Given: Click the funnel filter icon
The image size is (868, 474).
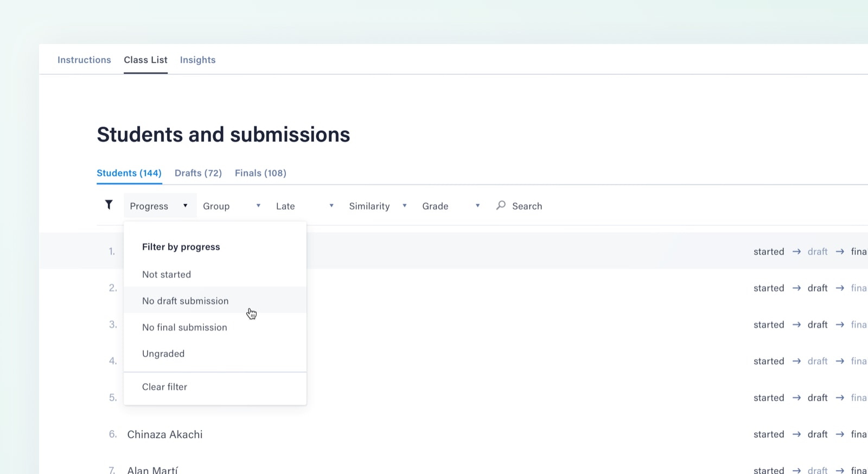Looking at the screenshot, I should click(108, 205).
